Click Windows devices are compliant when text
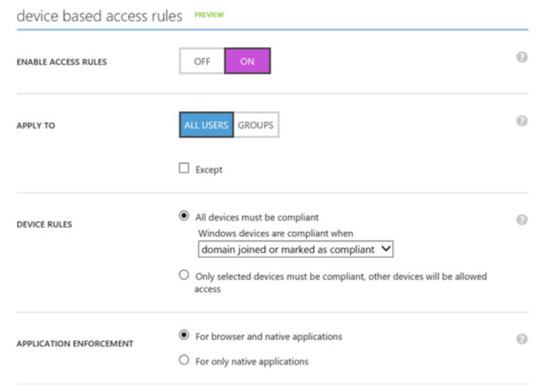Image resolution: width=551 pixels, height=392 pixels. [x=275, y=233]
